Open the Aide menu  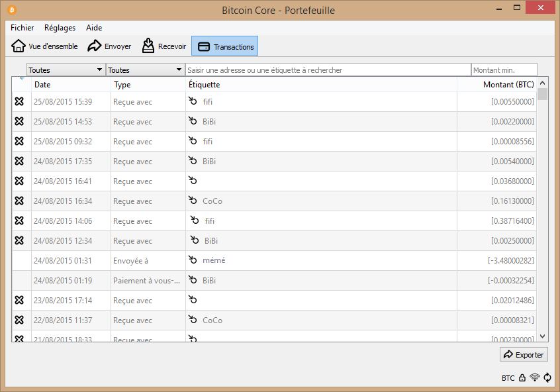[x=94, y=28]
